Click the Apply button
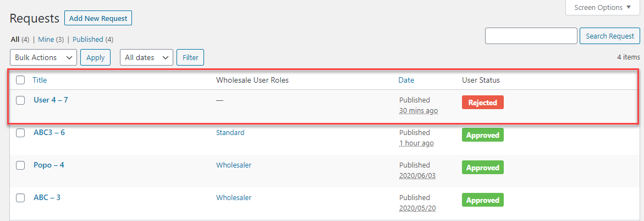The image size is (644, 221). (95, 57)
